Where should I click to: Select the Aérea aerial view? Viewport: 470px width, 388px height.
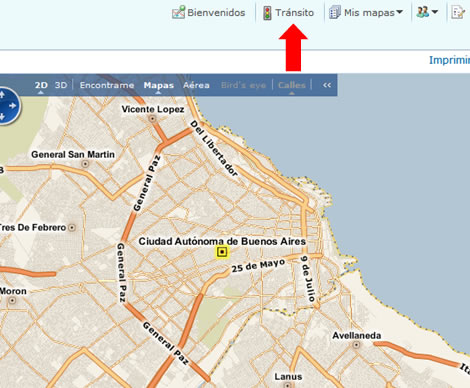tap(196, 85)
